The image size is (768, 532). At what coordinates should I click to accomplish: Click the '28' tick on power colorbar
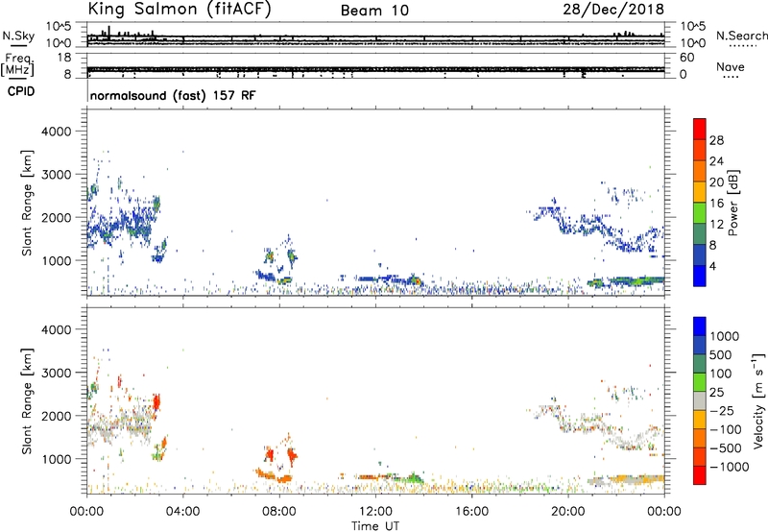[x=716, y=140]
